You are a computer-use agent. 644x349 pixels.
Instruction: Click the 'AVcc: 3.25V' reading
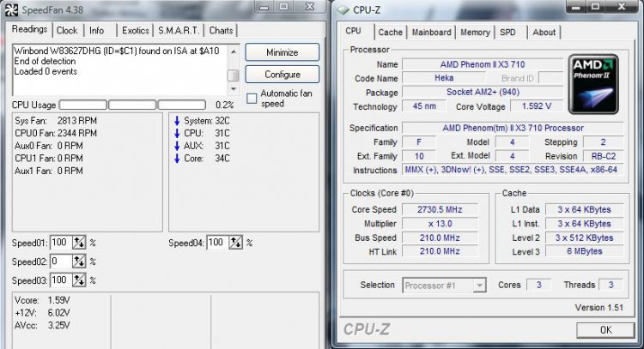pyautogui.click(x=42, y=326)
